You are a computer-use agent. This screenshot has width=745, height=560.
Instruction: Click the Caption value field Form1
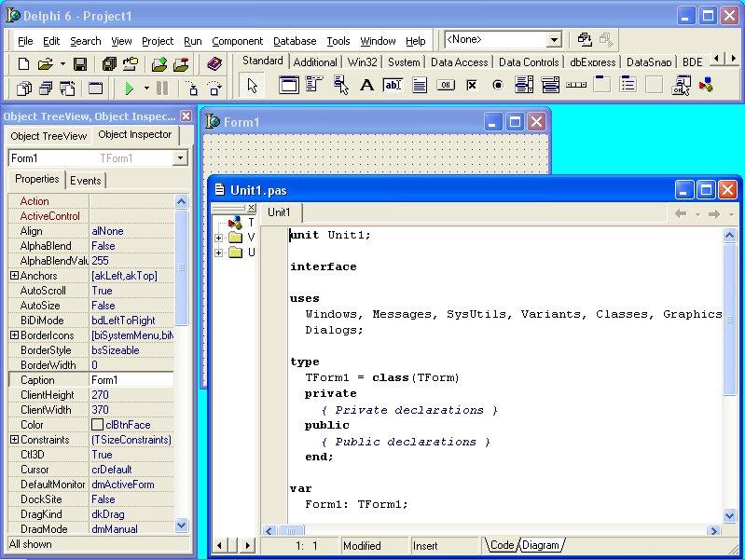point(131,380)
